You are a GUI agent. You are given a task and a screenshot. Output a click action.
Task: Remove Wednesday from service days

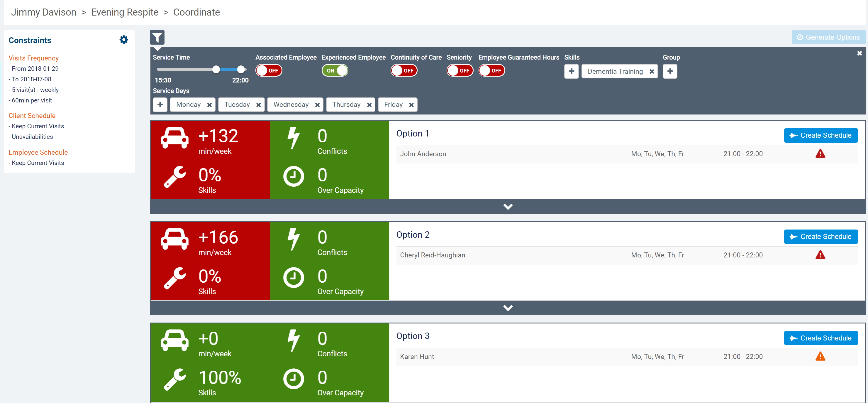317,105
